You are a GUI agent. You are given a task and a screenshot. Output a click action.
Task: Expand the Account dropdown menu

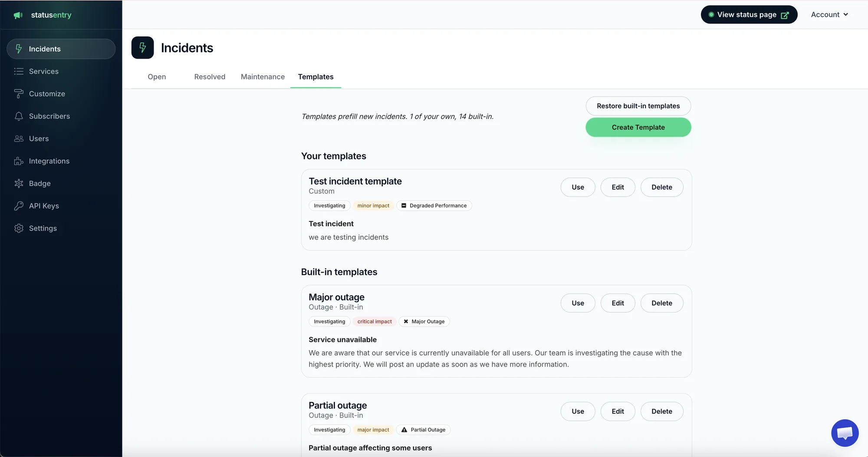click(829, 15)
